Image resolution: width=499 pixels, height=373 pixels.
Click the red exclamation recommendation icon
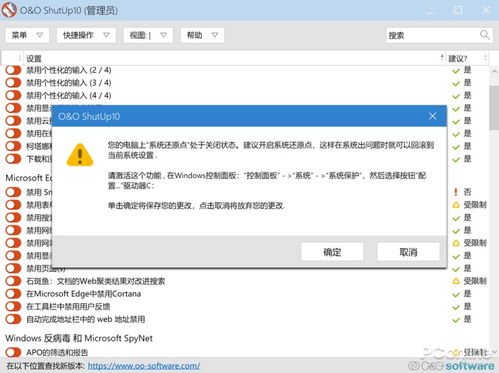click(456, 192)
